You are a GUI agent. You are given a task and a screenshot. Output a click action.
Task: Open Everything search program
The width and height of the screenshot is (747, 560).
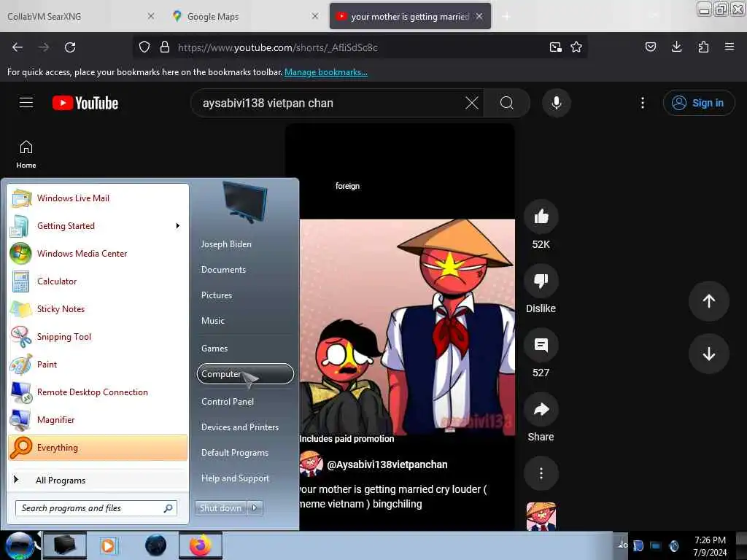point(98,448)
